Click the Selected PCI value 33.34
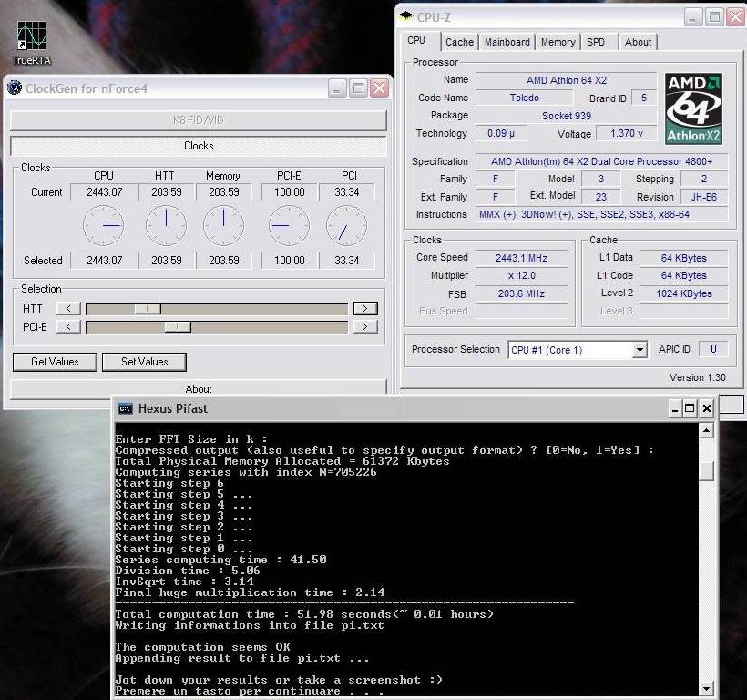Screen dimensions: 747x700 (347, 261)
